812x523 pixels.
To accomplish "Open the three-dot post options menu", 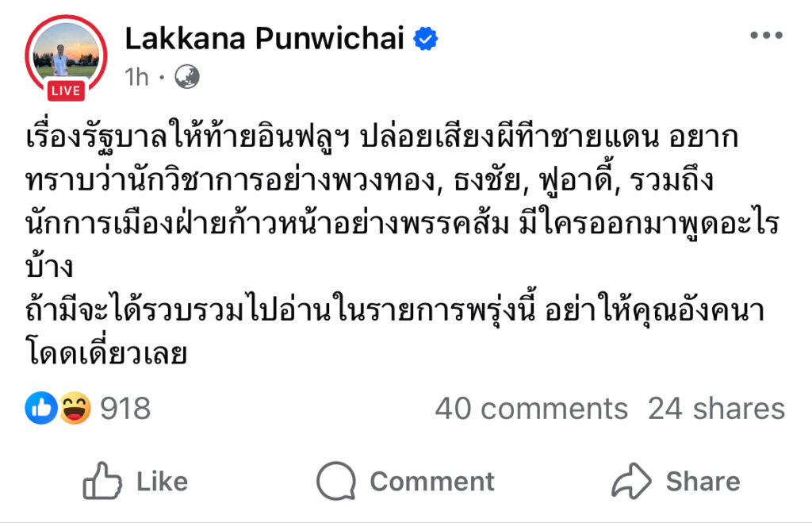I will [765, 37].
